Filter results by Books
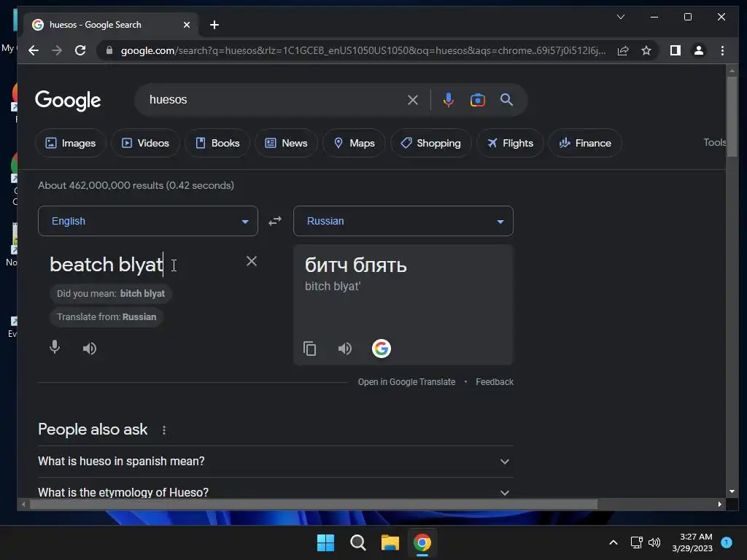The height and width of the screenshot is (560, 747). pyautogui.click(x=217, y=143)
